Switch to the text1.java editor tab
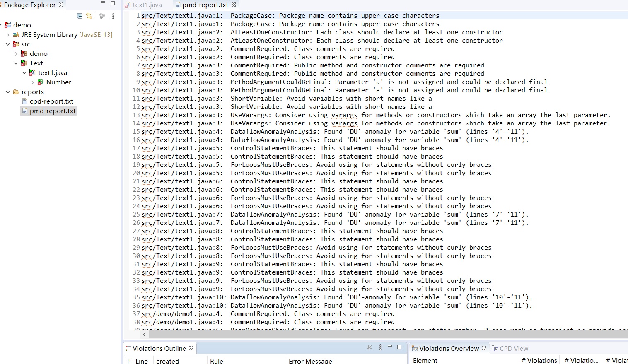Image resolution: width=628 pixels, height=364 pixels. pyautogui.click(x=147, y=5)
